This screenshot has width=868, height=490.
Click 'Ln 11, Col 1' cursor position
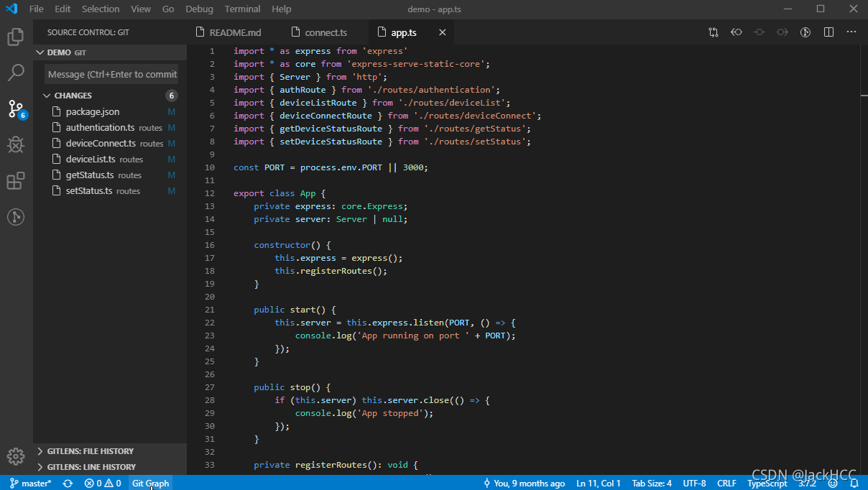[x=599, y=484]
